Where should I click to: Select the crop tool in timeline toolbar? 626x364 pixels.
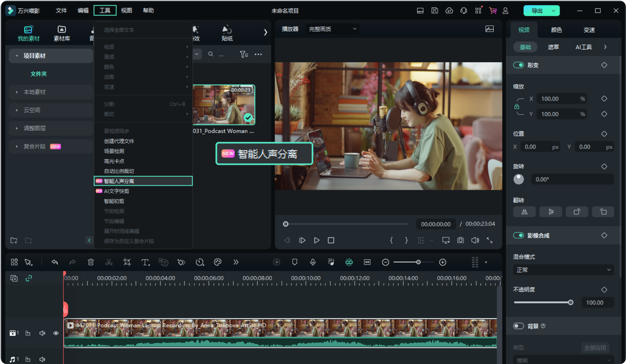point(127,262)
